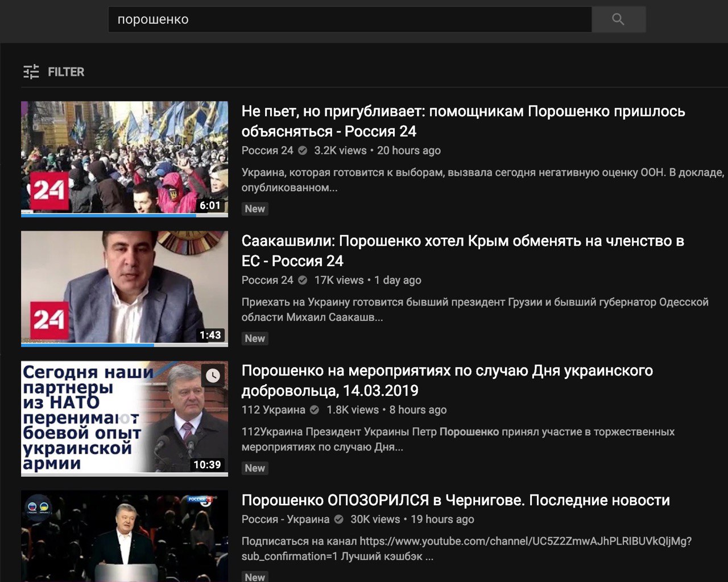728x582 pixels.
Task: Open 'Саакашвили: Порошенко хотел Крым' video title
Action: 462,251
